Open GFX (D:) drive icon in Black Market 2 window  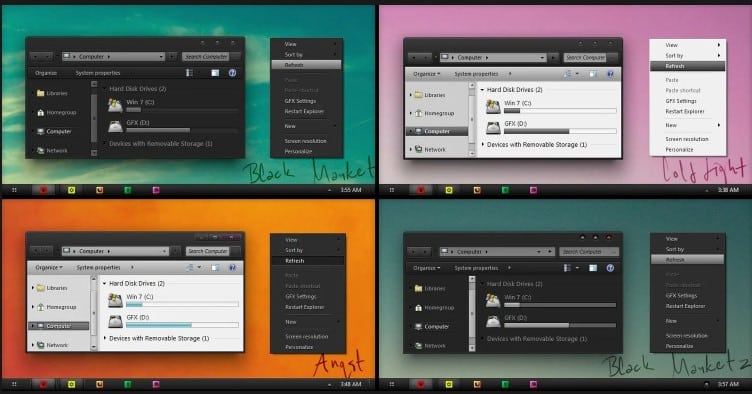coord(493,321)
